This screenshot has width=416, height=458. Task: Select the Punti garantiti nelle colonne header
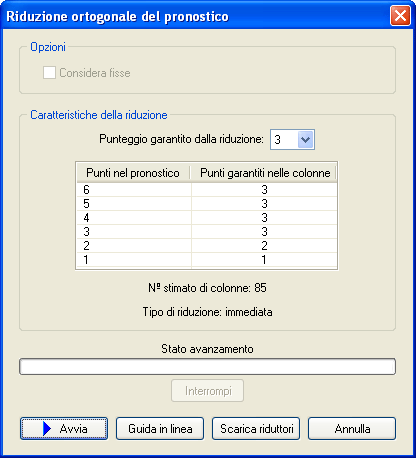pyautogui.click(x=263, y=173)
